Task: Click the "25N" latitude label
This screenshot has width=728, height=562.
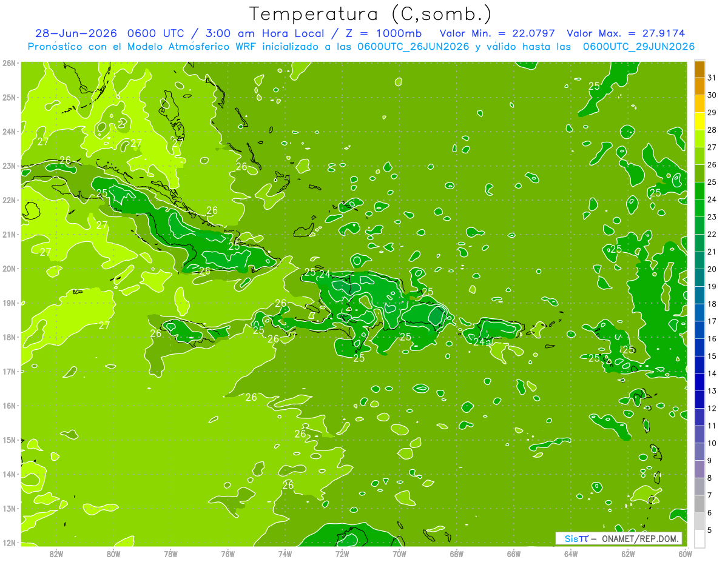Action: pos(8,97)
